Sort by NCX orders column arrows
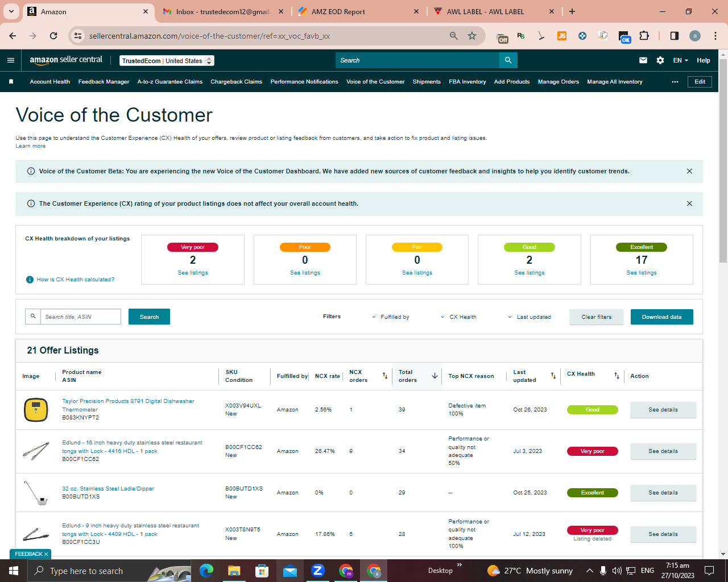Image resolution: width=728 pixels, height=582 pixels. coord(385,376)
